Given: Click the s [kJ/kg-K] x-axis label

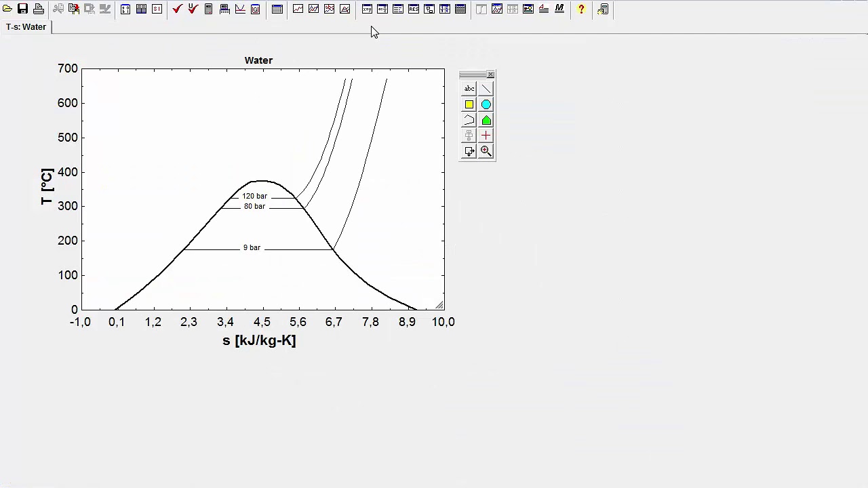Looking at the screenshot, I should click(x=259, y=340).
